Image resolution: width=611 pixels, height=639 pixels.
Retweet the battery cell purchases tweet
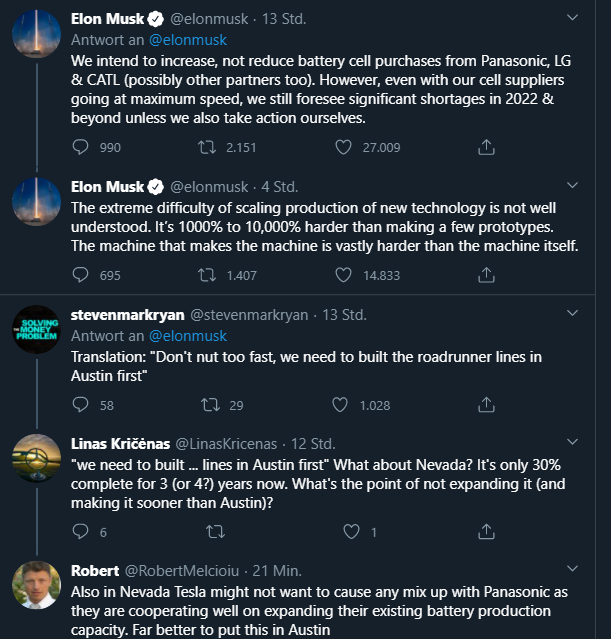point(210,147)
